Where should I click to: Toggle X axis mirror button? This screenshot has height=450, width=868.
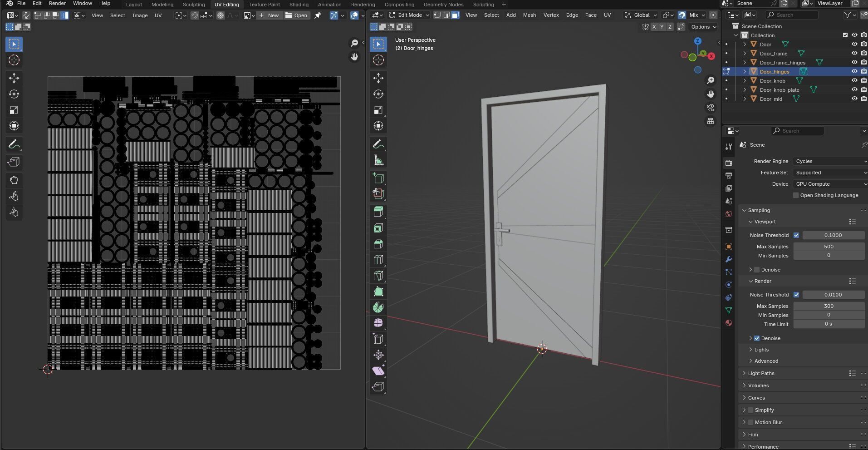coord(654,27)
